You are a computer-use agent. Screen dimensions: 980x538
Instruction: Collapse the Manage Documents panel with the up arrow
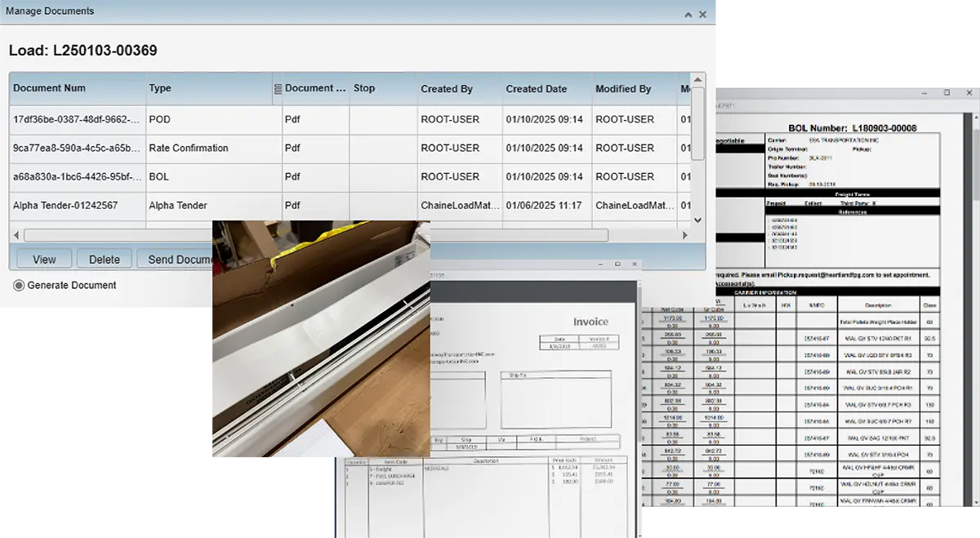[688, 14]
